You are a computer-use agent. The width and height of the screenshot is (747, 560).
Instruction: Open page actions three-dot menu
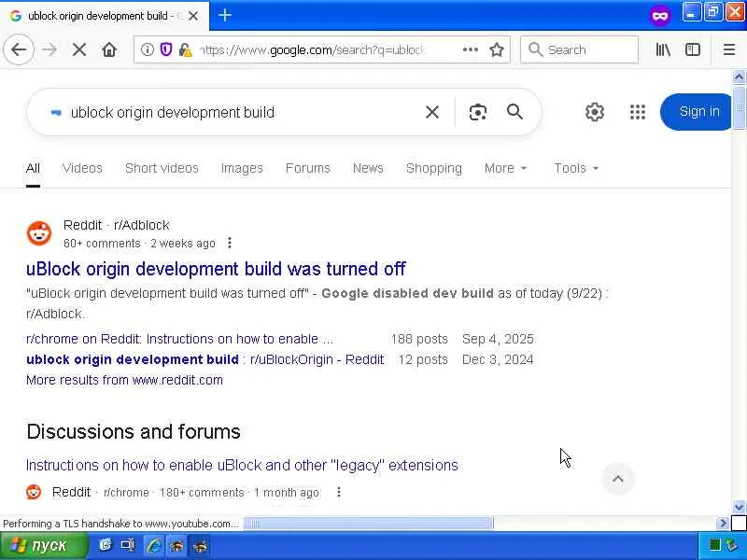click(x=471, y=49)
